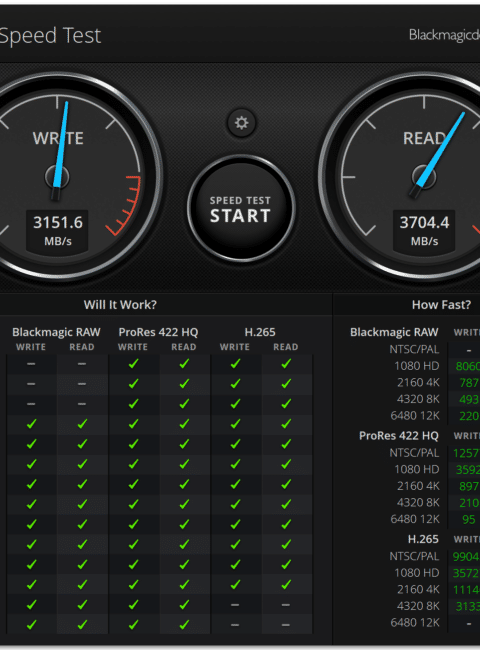Click the 3133 value for H.265 4320 8K
This screenshot has height=650, width=480.
468,606
